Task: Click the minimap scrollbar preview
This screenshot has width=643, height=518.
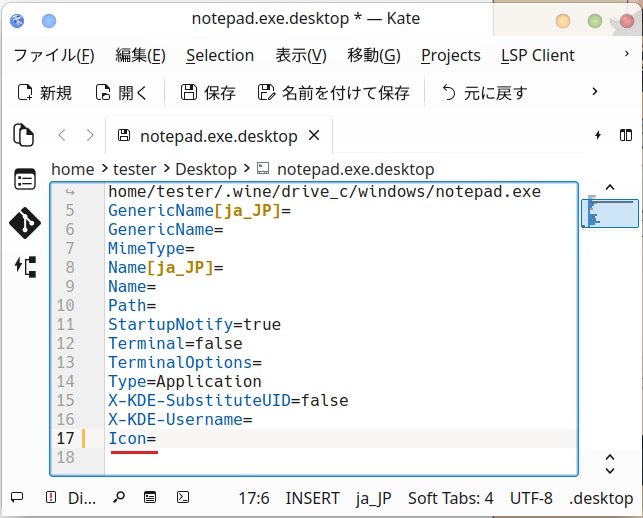Action: 609,211
